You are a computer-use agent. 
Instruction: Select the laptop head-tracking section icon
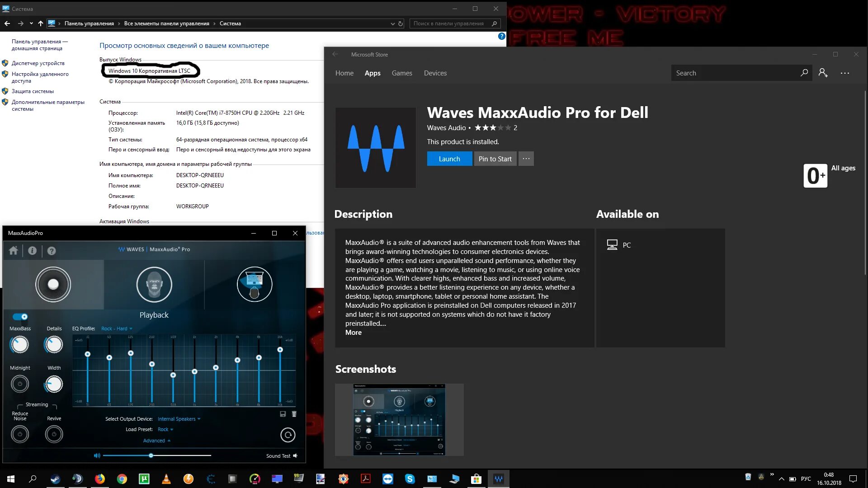point(255,284)
